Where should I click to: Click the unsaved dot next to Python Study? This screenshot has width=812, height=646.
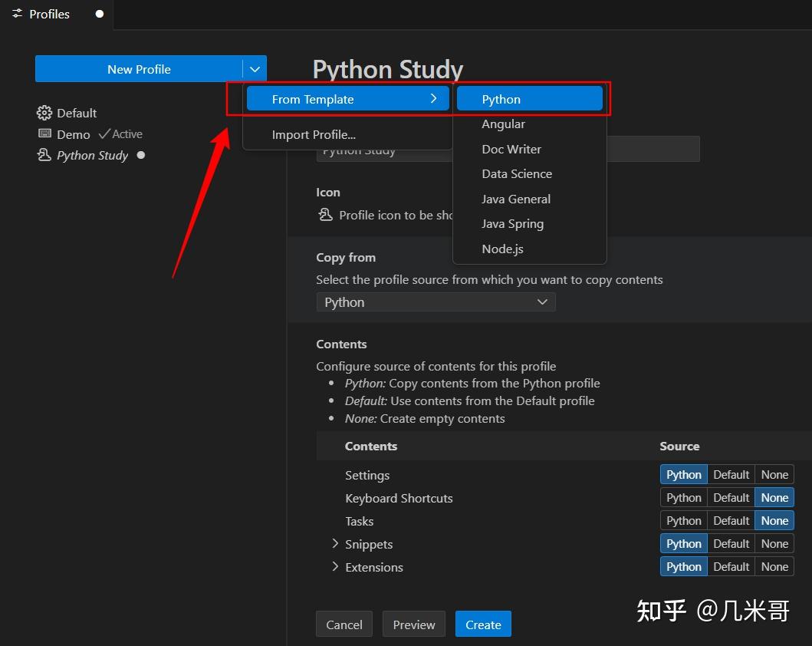point(141,155)
